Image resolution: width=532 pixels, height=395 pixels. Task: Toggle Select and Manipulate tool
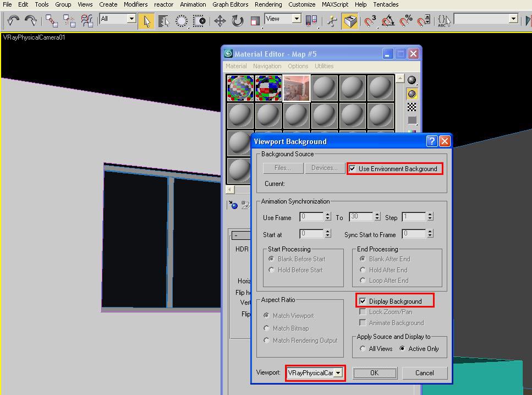[332, 21]
